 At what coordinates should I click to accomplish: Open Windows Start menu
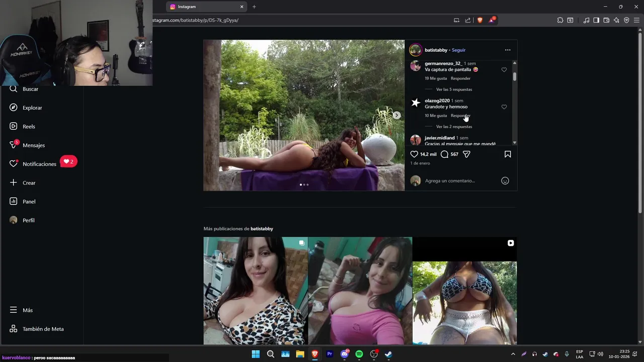(256, 354)
